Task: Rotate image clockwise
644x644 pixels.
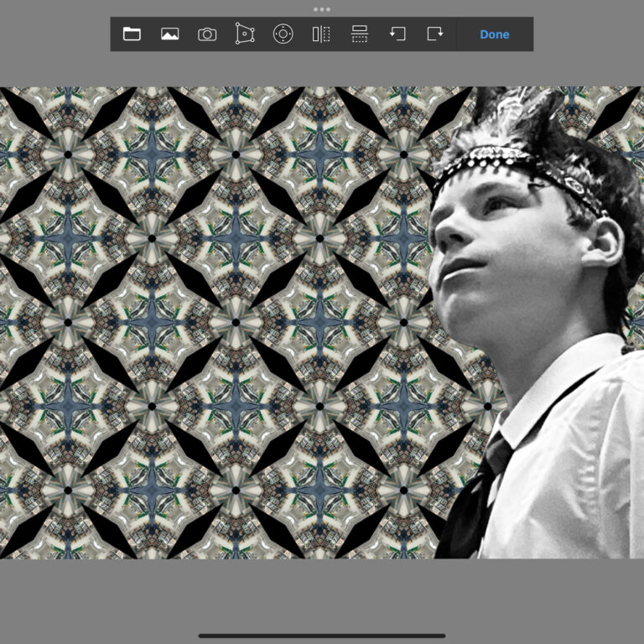Action: pos(435,34)
